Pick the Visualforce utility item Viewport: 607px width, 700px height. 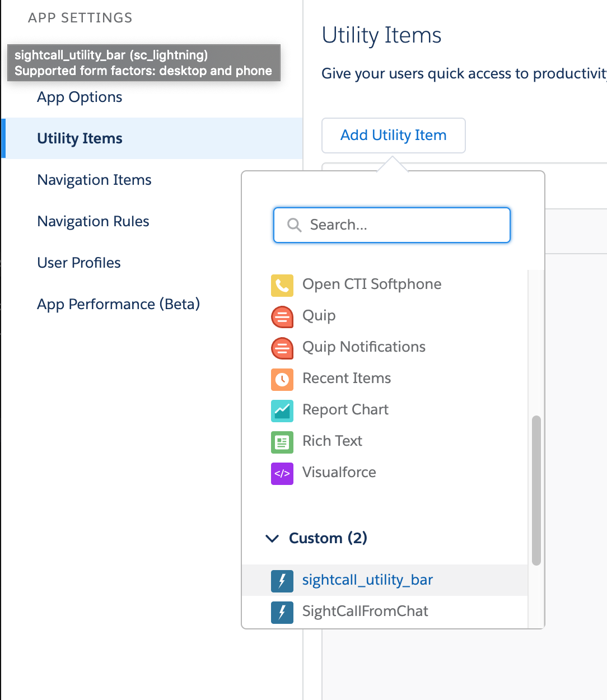[x=339, y=473]
